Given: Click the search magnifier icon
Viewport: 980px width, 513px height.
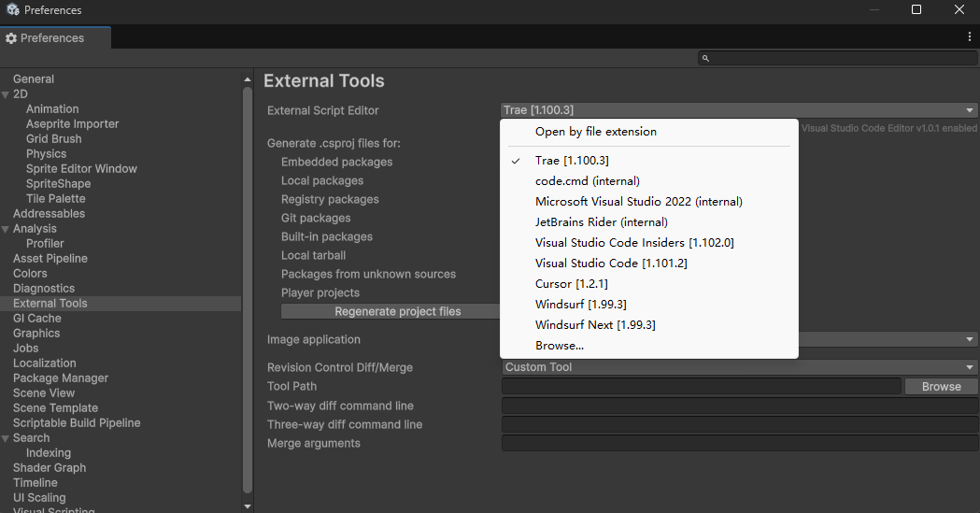Looking at the screenshot, I should coord(705,58).
